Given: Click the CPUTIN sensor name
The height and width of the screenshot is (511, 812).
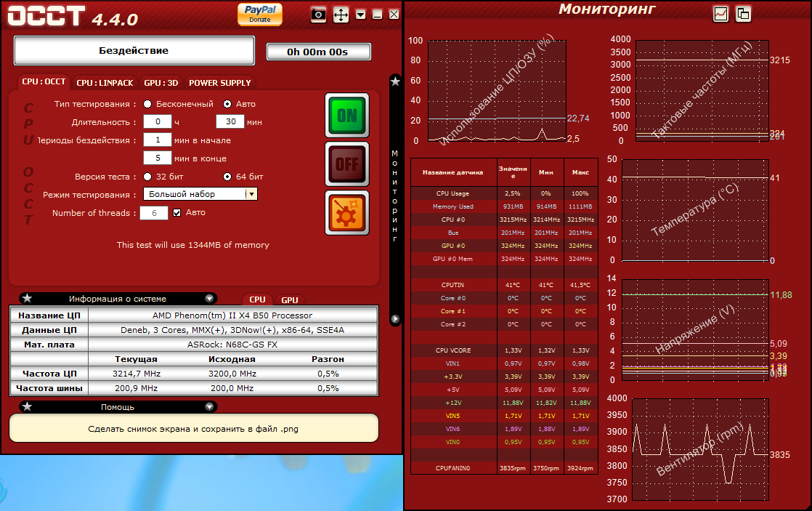Looking at the screenshot, I should tap(452, 285).
